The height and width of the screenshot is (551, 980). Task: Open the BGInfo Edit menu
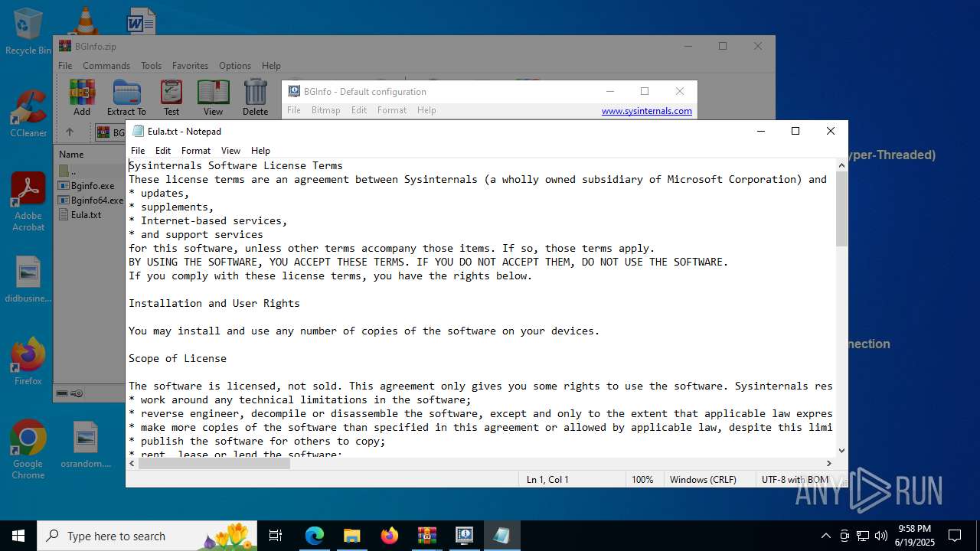pyautogui.click(x=359, y=110)
